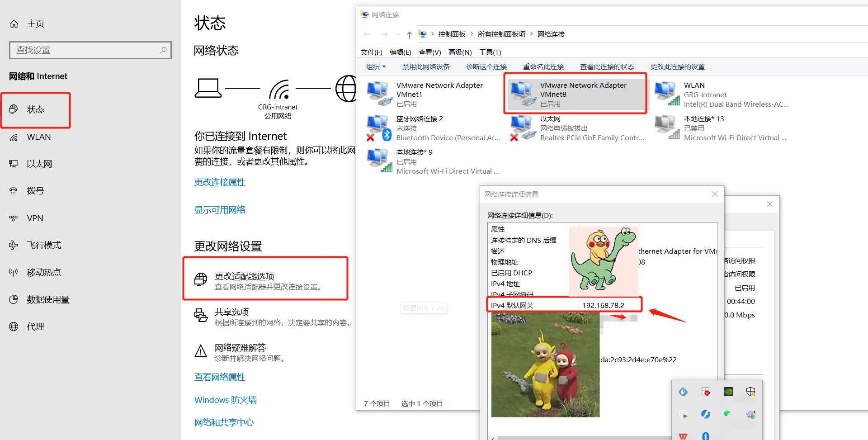Select the WLAN GRG-Intranet adapter
This screenshot has width=868, height=440.
pyautogui.click(x=722, y=95)
